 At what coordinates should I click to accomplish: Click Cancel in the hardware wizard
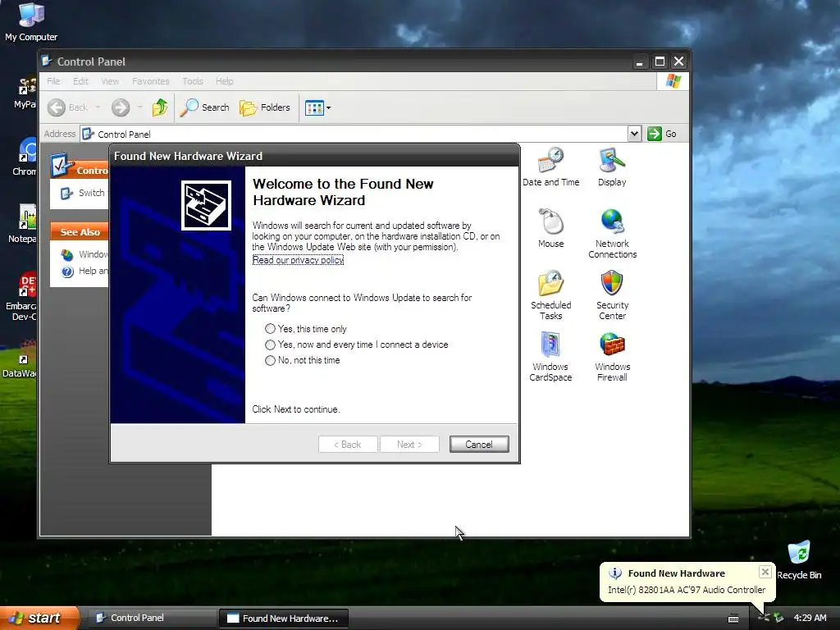479,444
